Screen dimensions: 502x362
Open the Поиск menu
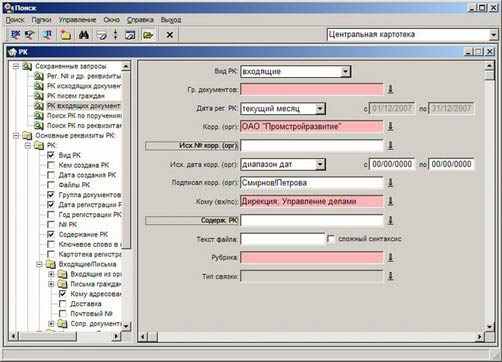[15, 20]
